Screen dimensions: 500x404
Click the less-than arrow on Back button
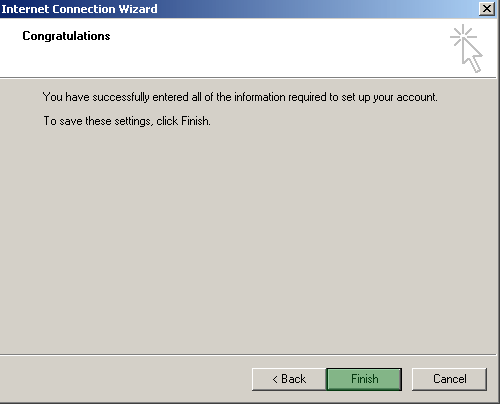pyautogui.click(x=275, y=379)
